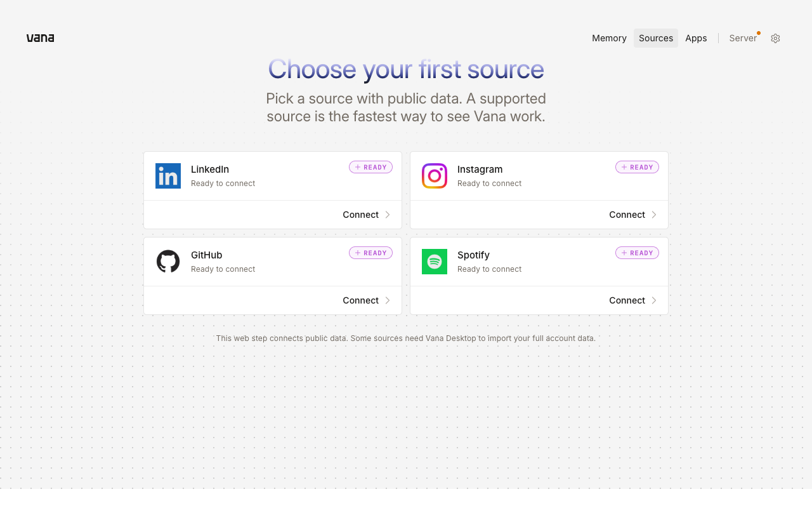Click the 'Pick a source with public data' subtitle
The width and height of the screenshot is (812, 508).
click(406, 107)
